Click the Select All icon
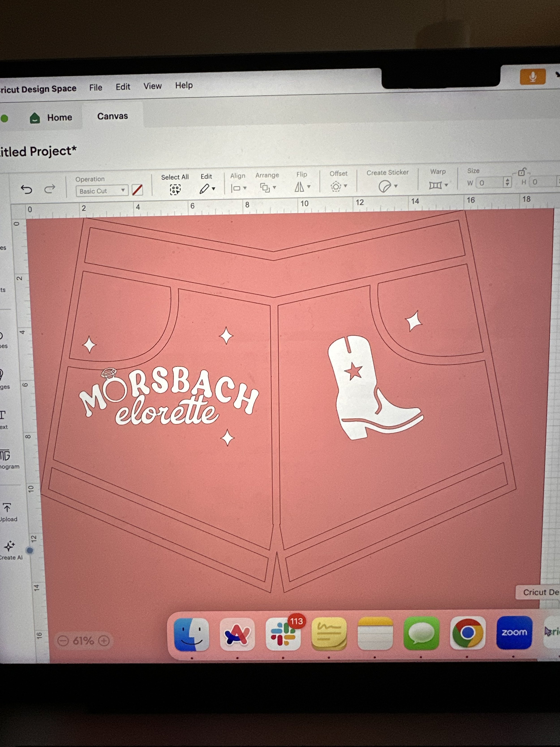 click(x=175, y=189)
